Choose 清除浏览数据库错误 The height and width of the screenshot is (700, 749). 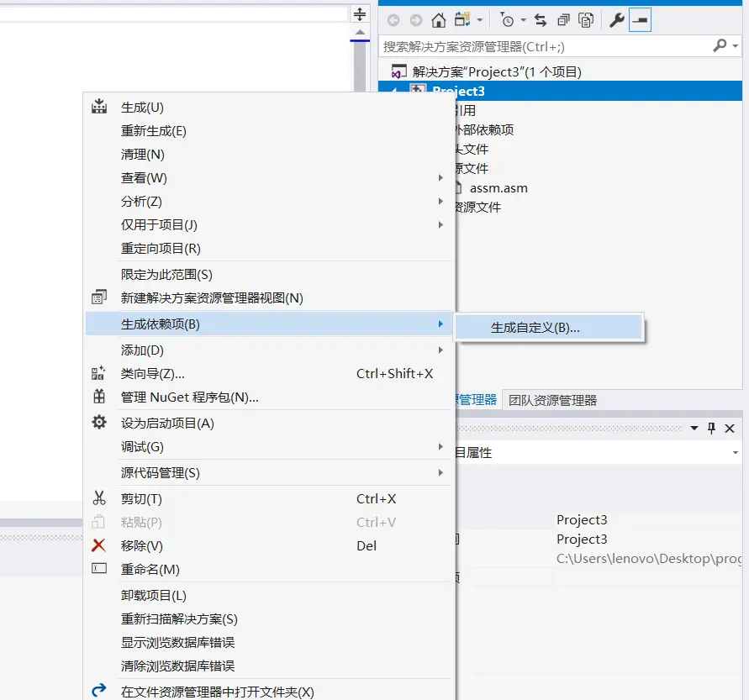(x=269, y=666)
